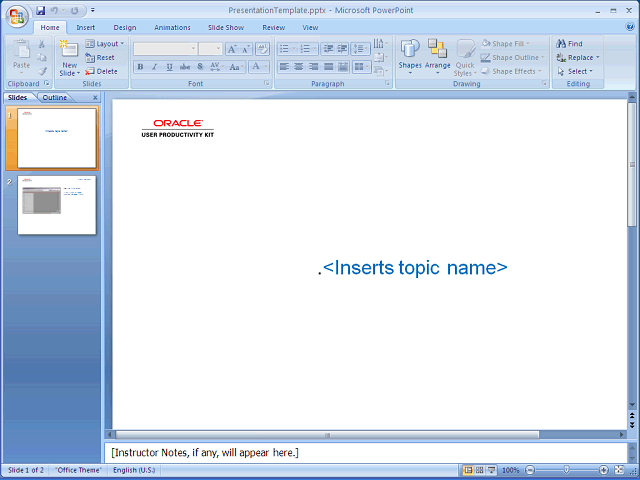Open the Slide Show tab
640x480 pixels.
pyautogui.click(x=226, y=27)
